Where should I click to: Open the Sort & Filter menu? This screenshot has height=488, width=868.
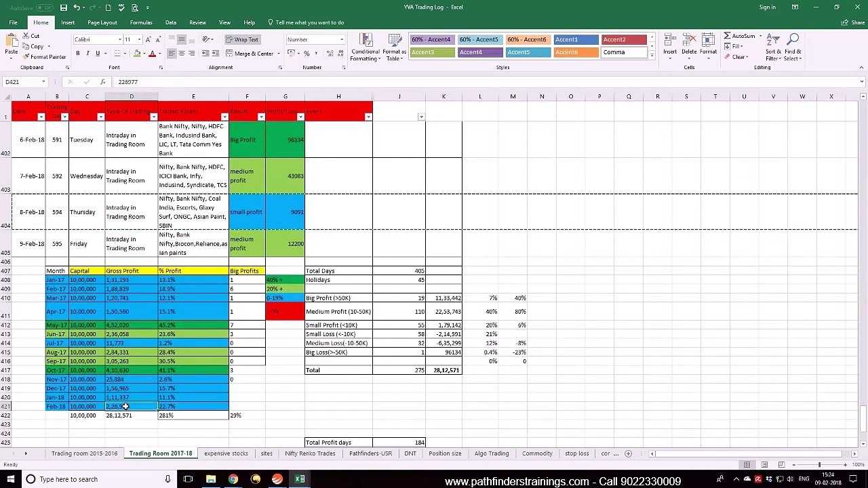(x=773, y=46)
